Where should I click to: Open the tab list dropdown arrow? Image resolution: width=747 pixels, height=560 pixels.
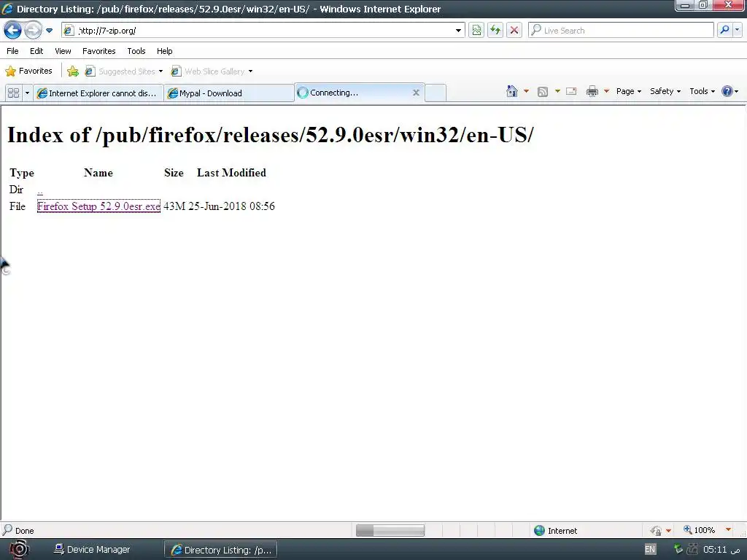pyautogui.click(x=27, y=93)
